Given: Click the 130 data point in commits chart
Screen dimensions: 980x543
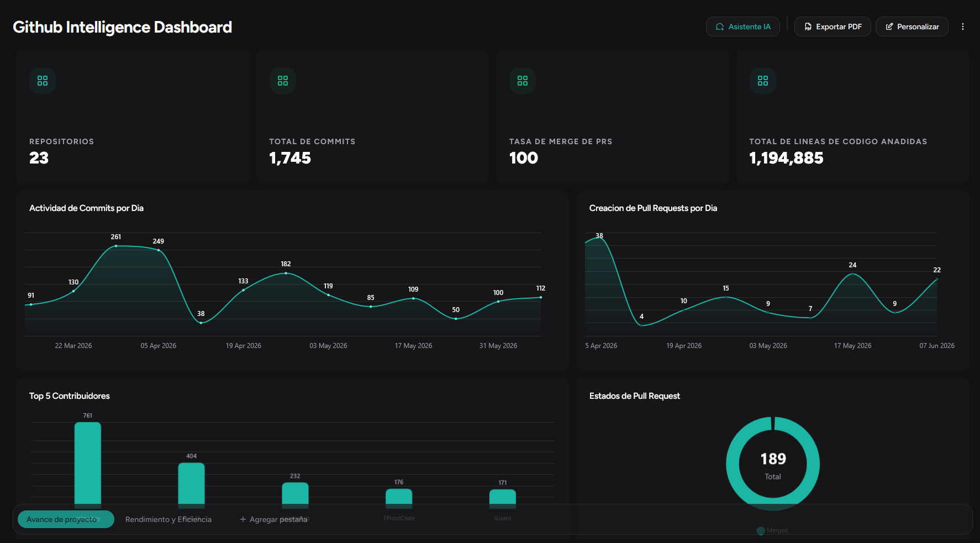Looking at the screenshot, I should 73,291.
